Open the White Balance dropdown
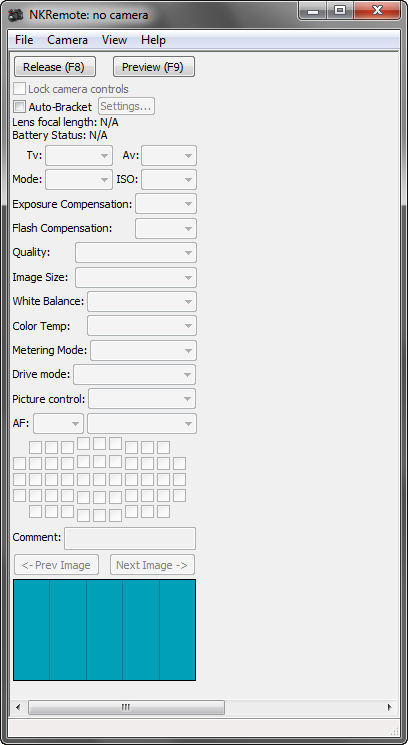The image size is (408, 745). coord(142,301)
